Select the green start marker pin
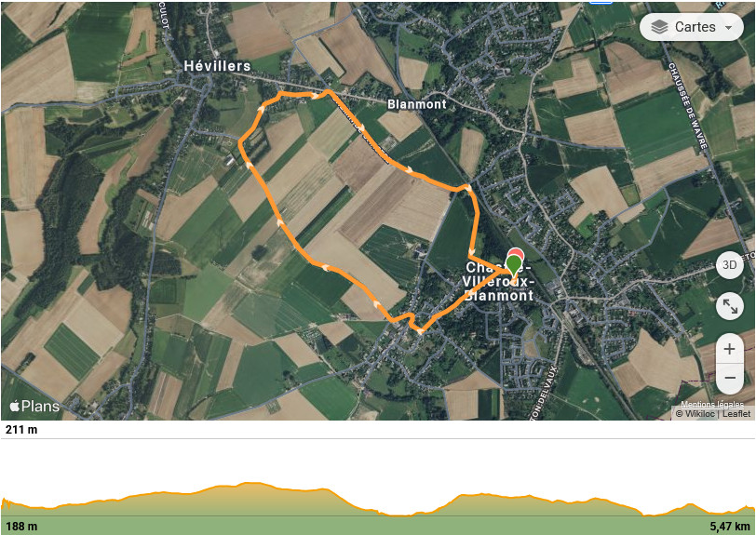 point(514,266)
